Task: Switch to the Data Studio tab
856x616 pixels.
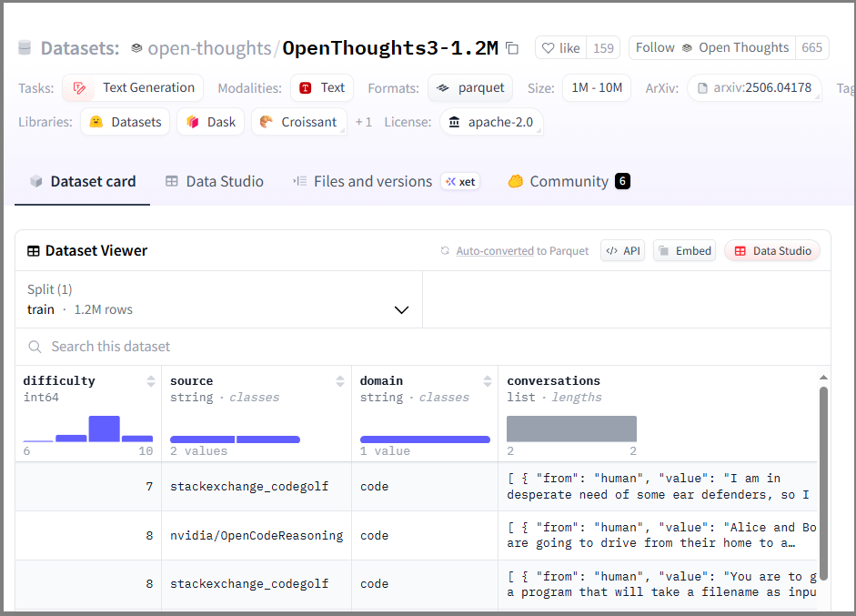Action: (x=214, y=182)
